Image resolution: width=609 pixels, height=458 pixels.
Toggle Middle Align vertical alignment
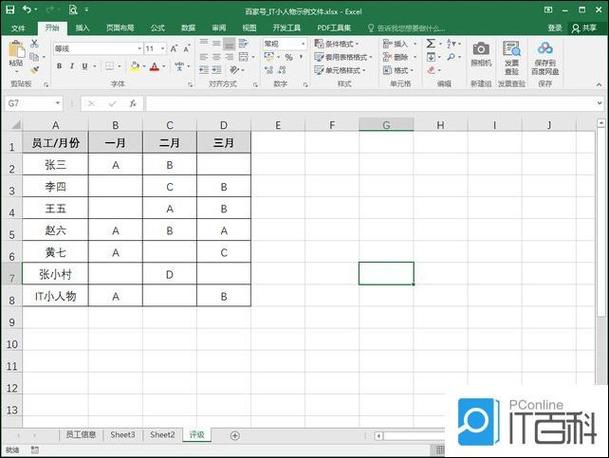click(x=216, y=44)
